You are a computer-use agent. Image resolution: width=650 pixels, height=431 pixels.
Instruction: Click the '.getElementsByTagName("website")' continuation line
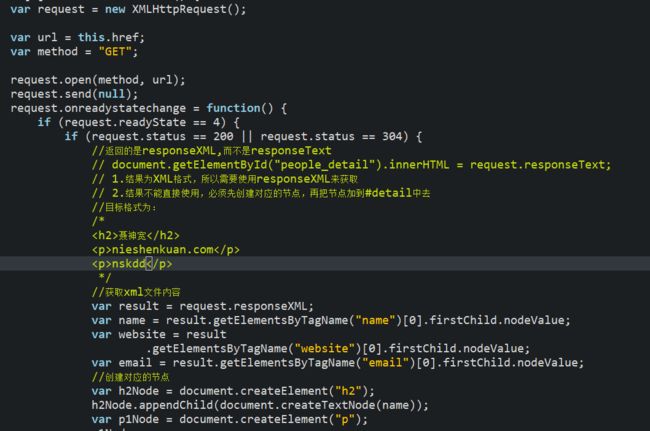pyautogui.click(x=338, y=349)
